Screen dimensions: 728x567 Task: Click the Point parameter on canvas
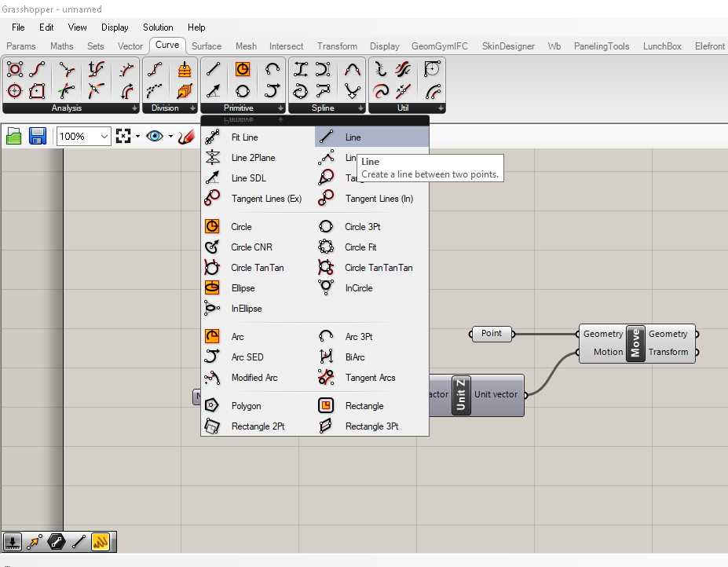tap(492, 334)
